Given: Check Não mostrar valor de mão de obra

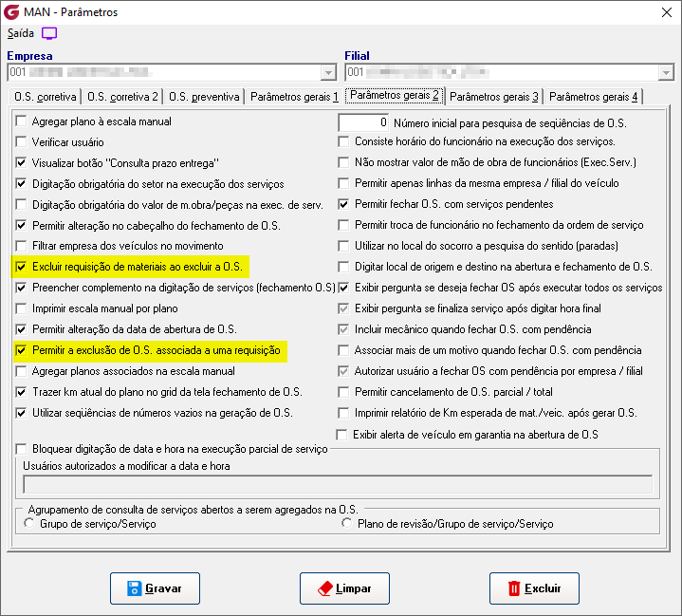Looking at the screenshot, I should point(343,162).
